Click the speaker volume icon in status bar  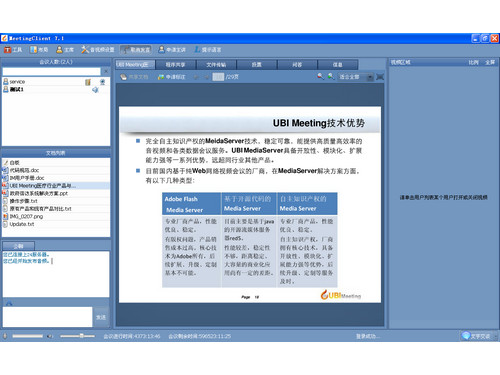pyautogui.click(x=50, y=336)
